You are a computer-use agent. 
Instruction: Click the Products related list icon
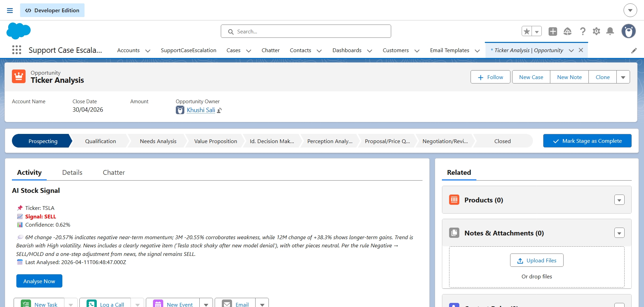pos(454,200)
